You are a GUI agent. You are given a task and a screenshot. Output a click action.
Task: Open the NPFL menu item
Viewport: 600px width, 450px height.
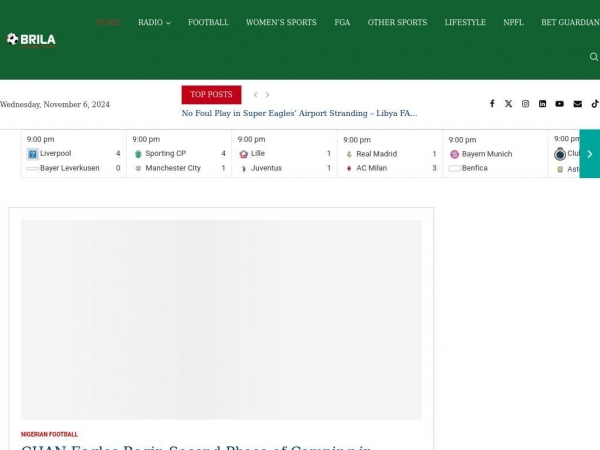tap(513, 23)
